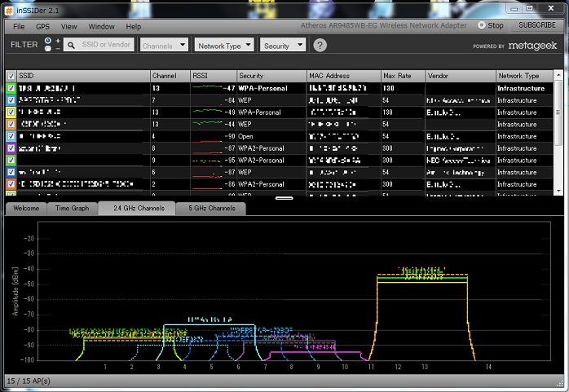Uncheck the network with RSSI -49
Screen dimensions: 569x392
point(11,112)
